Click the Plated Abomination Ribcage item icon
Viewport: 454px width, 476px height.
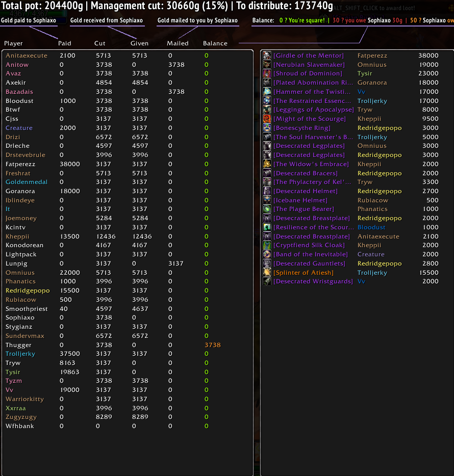(267, 83)
